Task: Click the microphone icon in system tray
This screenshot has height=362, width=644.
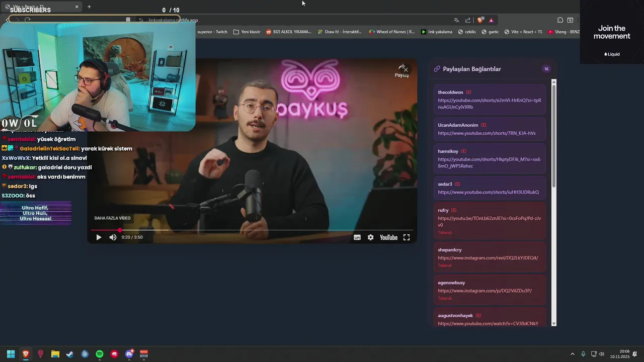Action: (x=583, y=354)
